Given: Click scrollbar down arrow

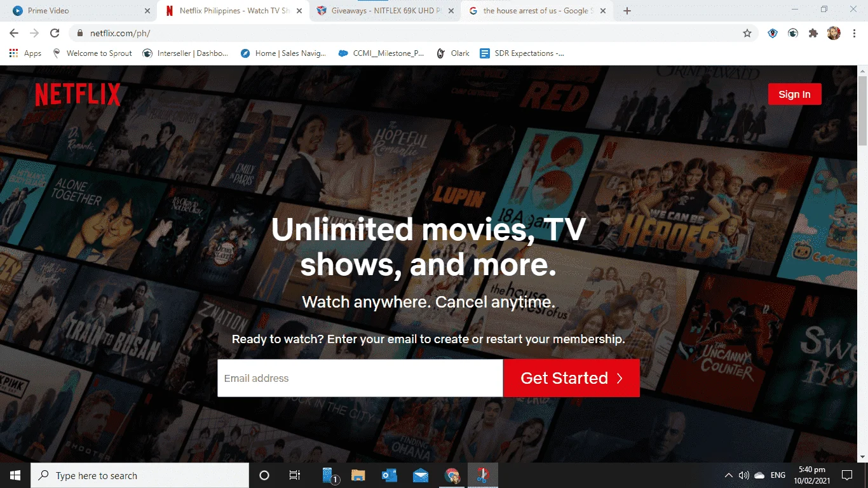Looking at the screenshot, I should [x=862, y=457].
